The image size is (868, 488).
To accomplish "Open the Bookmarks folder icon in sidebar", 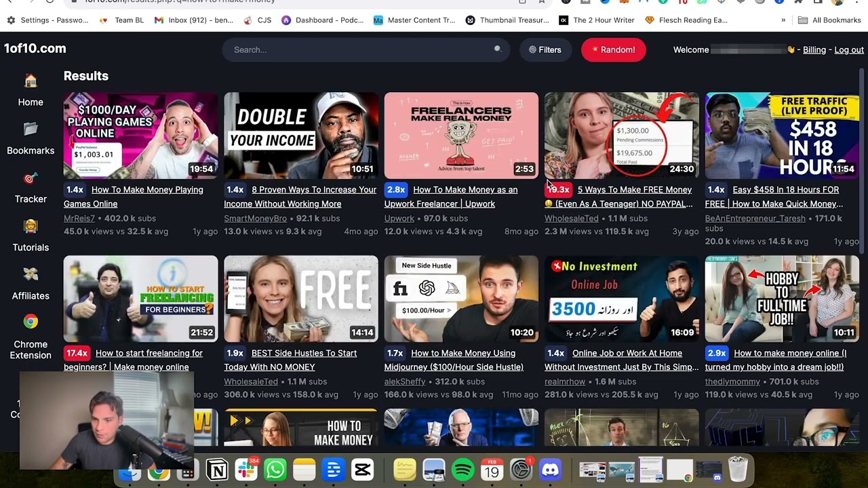I will 31,129.
